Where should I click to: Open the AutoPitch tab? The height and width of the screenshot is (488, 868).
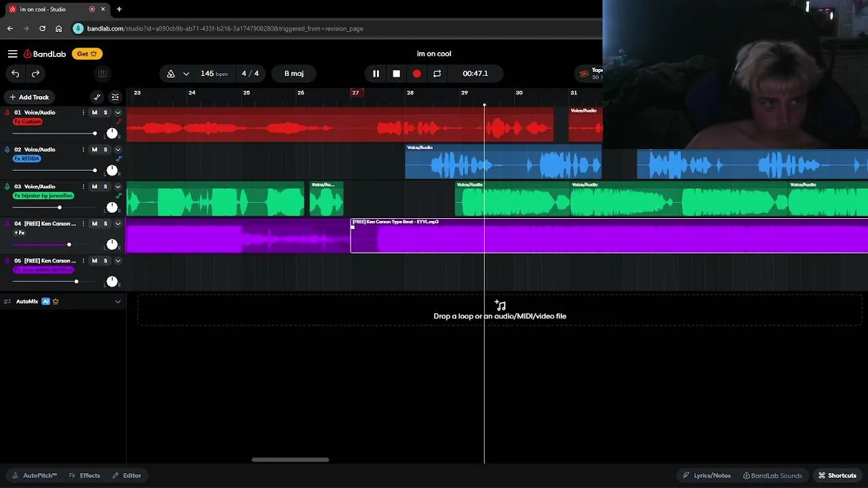coord(35,475)
